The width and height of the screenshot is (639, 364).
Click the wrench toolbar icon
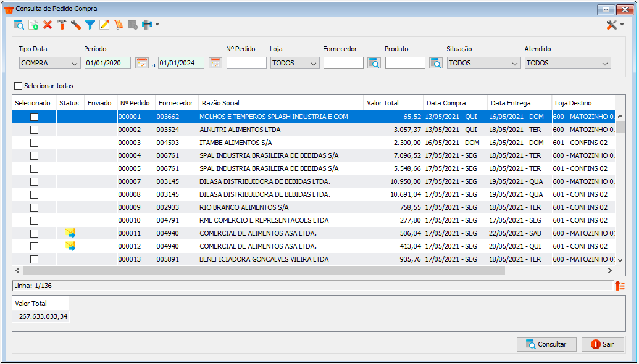76,25
